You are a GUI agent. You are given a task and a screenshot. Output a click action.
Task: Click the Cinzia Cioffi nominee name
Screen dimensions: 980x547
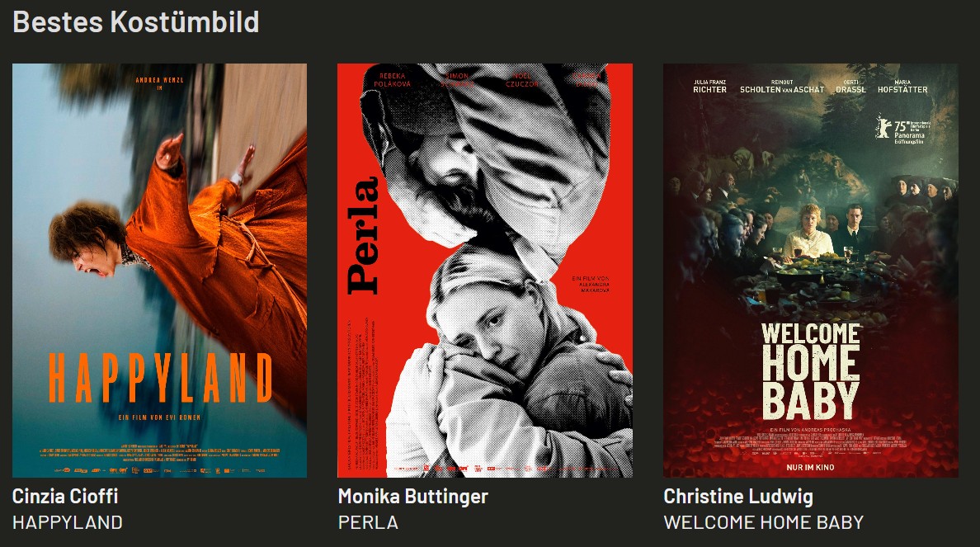tap(65, 497)
